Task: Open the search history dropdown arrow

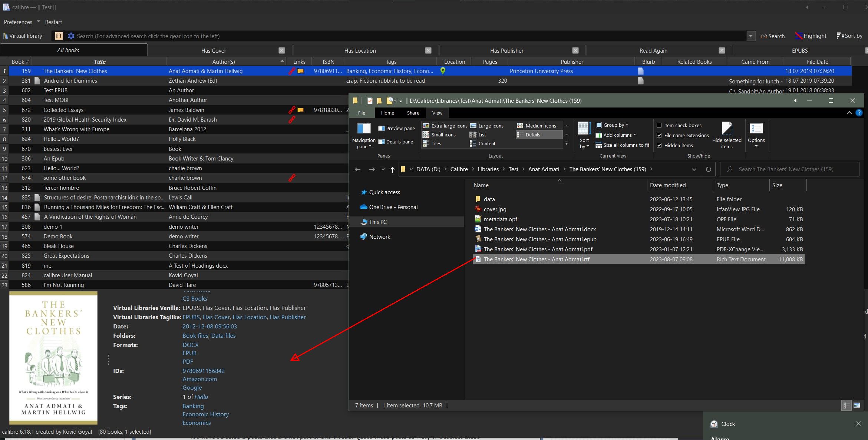Action: click(x=750, y=36)
